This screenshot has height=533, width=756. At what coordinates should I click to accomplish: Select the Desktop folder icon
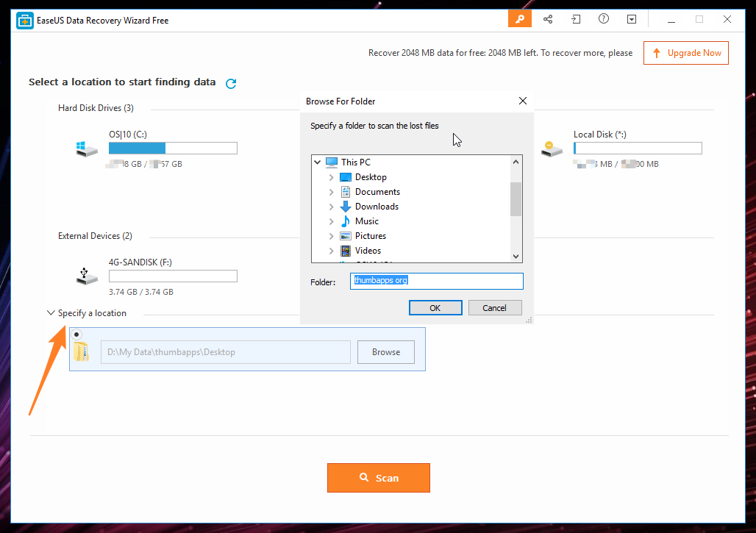pos(345,177)
